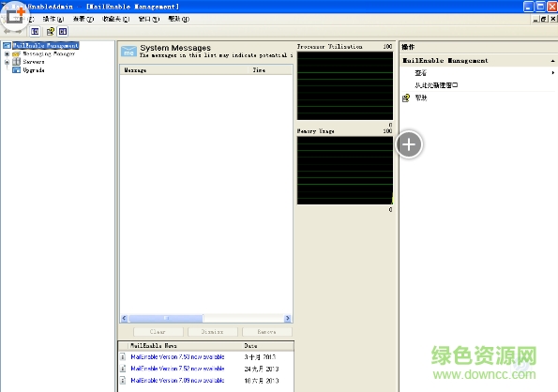The width and height of the screenshot is (558, 392).
Task: Open MailEnable Version 7.53 now available link
Action: coord(177,356)
